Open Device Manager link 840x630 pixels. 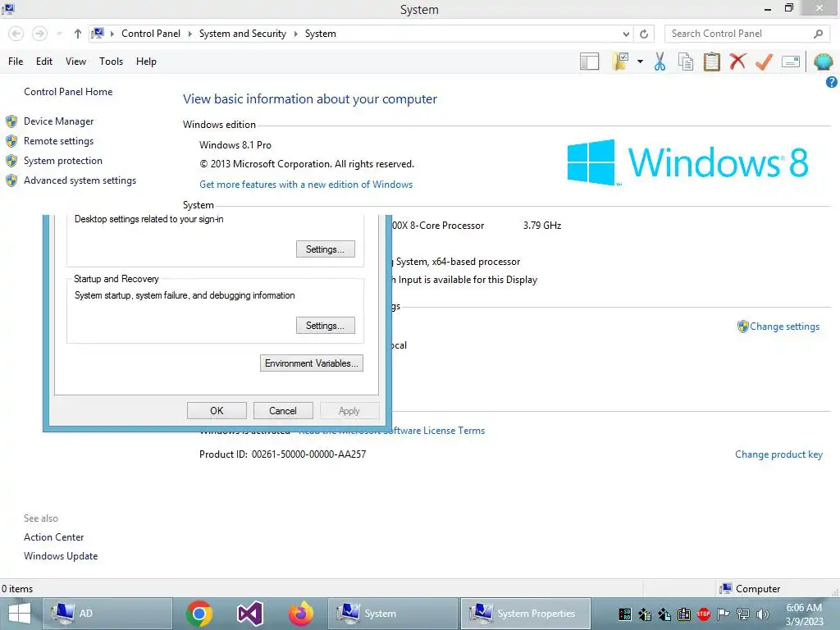[58, 121]
